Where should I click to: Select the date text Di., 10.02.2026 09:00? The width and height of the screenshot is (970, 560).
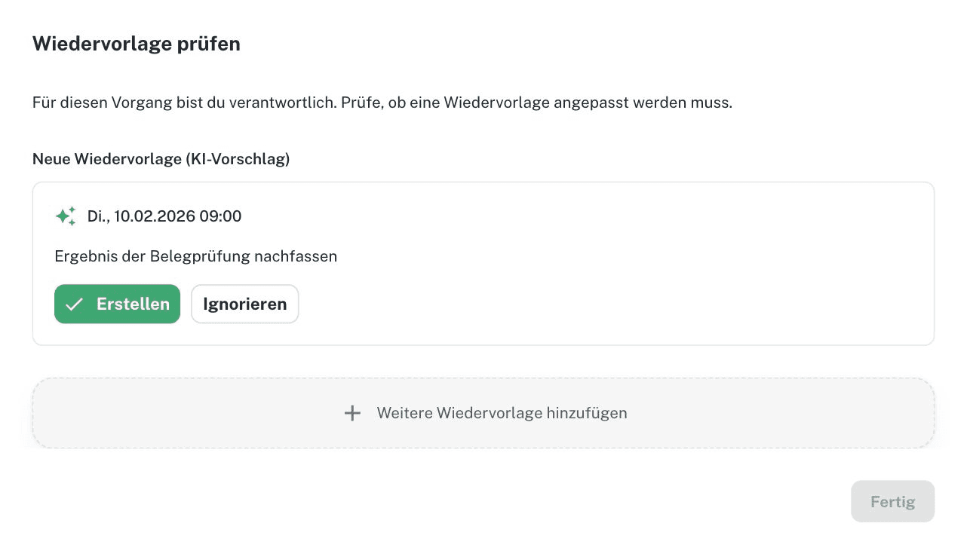click(164, 216)
